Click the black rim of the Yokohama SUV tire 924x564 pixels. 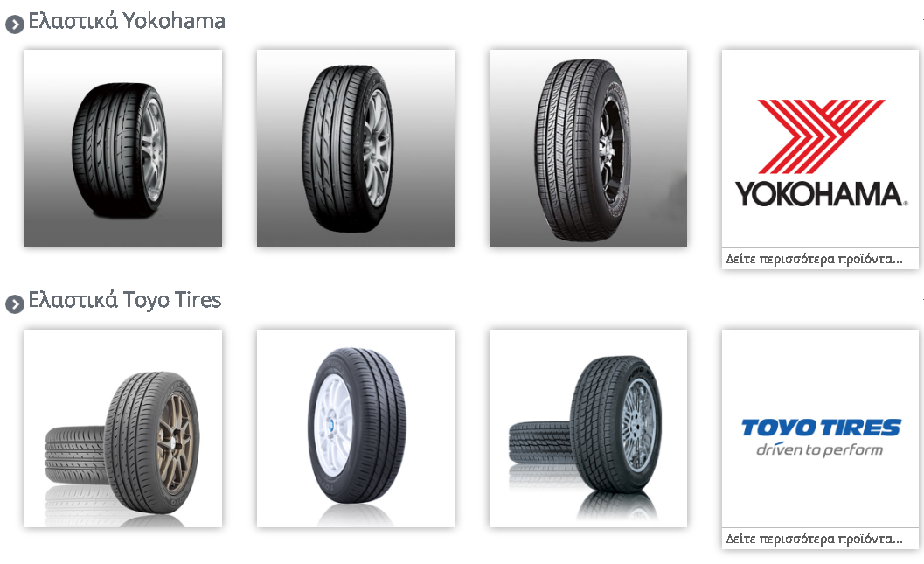(612, 150)
